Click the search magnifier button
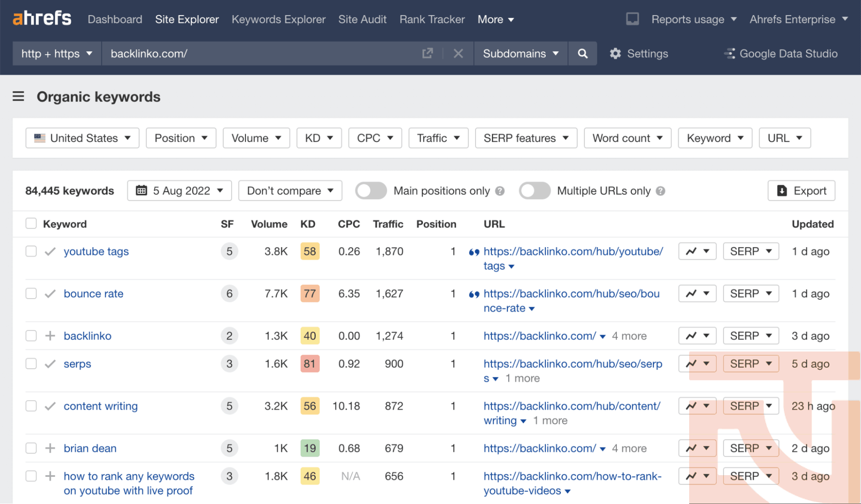Screen dimensions: 861x504 (x=582, y=53)
